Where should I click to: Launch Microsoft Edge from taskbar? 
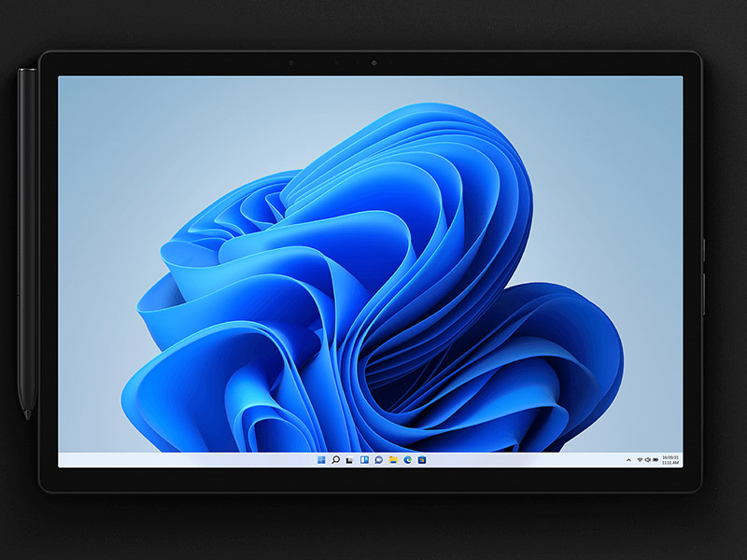408,459
